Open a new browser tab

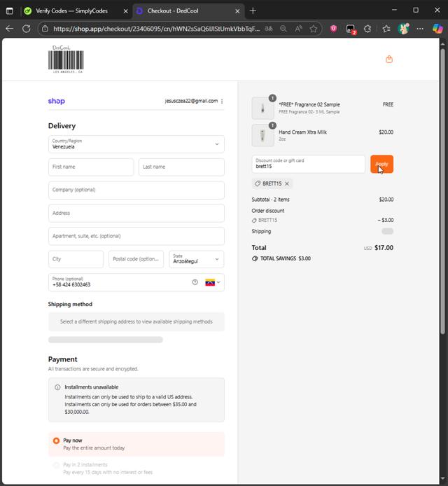253,11
